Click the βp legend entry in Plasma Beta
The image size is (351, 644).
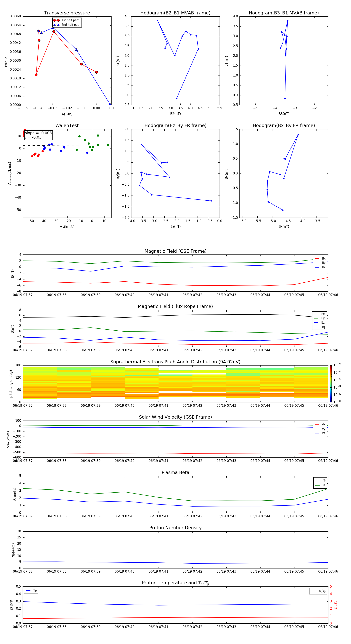[x=320, y=480]
